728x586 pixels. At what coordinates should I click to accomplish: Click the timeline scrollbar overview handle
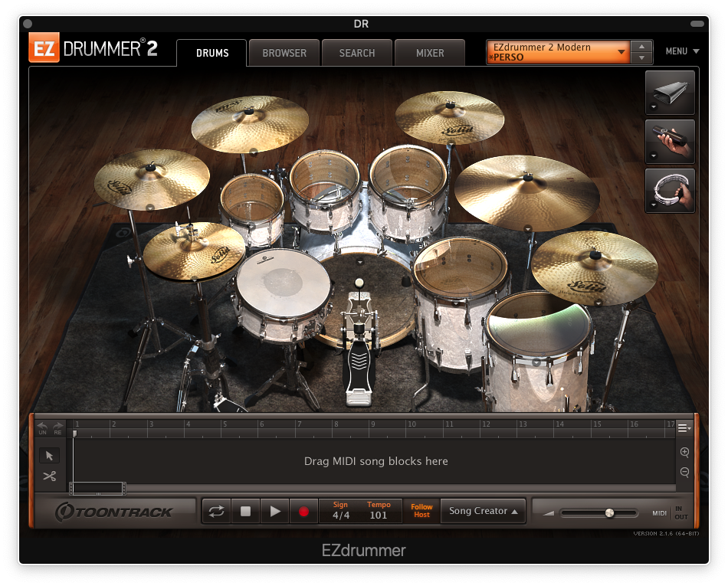click(x=97, y=488)
